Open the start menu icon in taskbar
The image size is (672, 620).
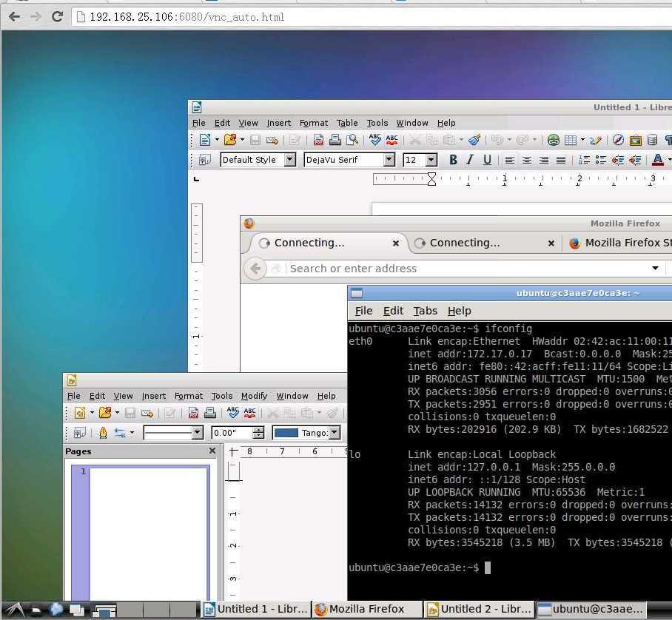14,610
